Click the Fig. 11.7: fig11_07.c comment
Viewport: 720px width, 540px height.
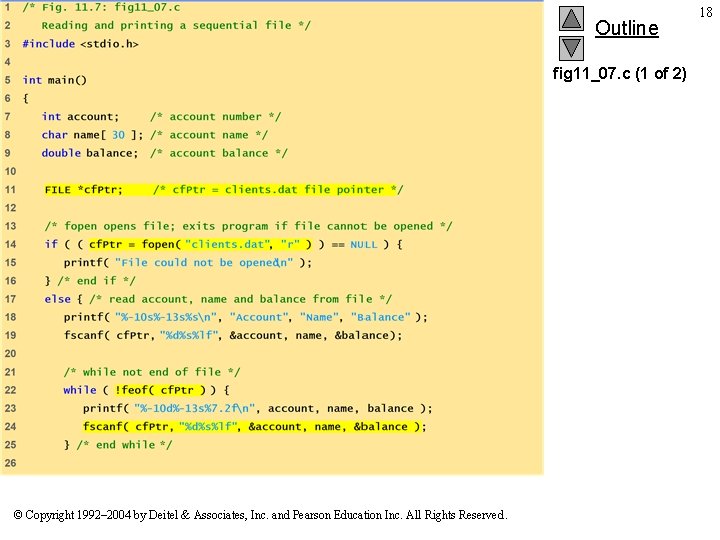click(x=101, y=7)
